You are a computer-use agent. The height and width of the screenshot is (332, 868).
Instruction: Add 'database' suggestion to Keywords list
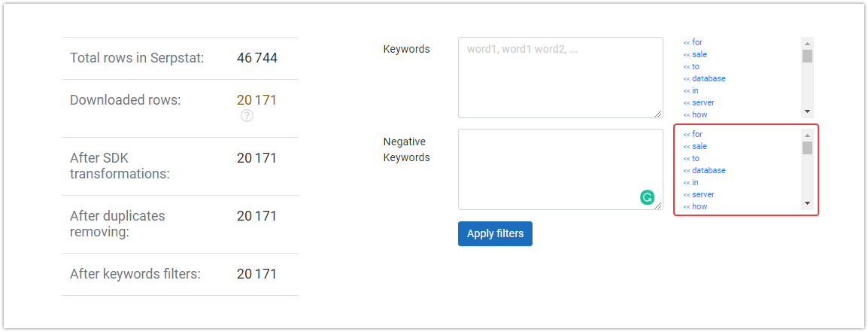click(704, 79)
